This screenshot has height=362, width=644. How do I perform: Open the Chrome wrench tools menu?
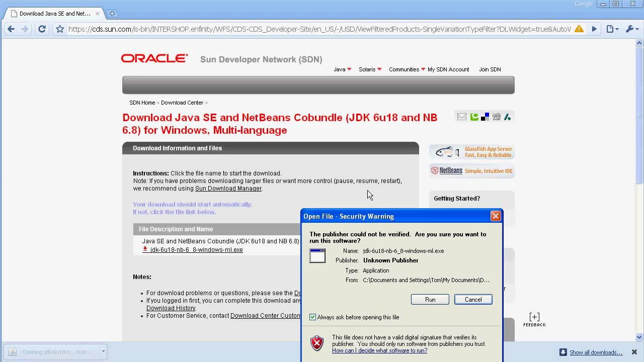[x=631, y=29]
